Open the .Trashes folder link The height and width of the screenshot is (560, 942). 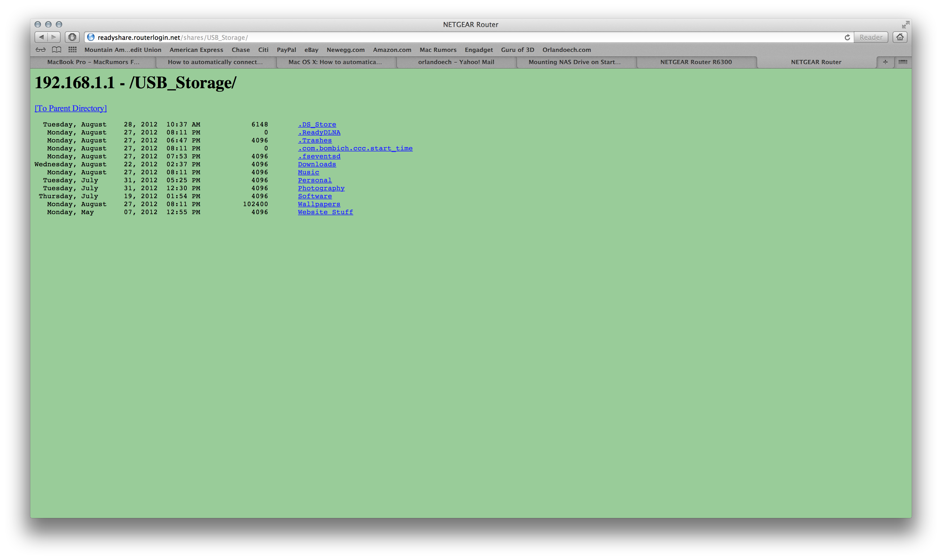pos(315,140)
